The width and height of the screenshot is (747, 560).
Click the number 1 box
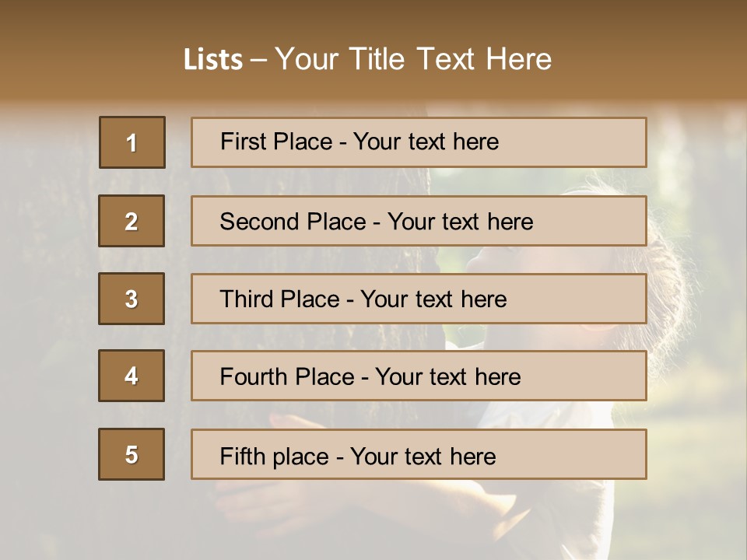(x=132, y=142)
